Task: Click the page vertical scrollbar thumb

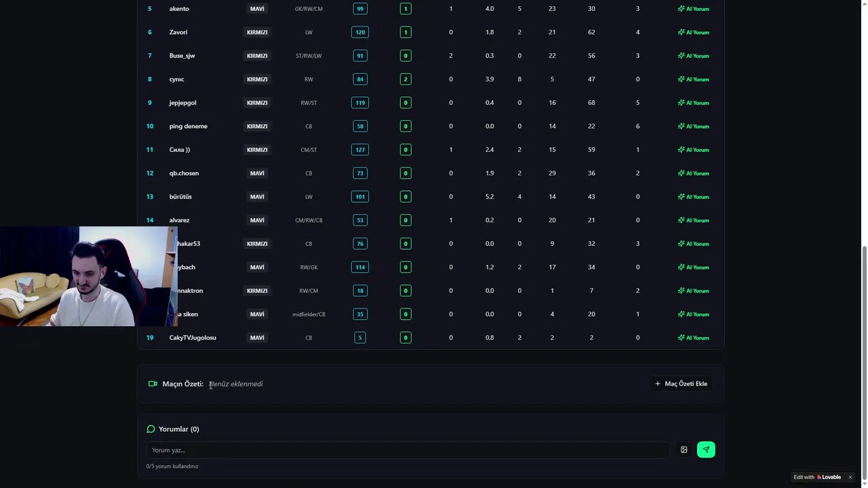Action: tap(864, 359)
